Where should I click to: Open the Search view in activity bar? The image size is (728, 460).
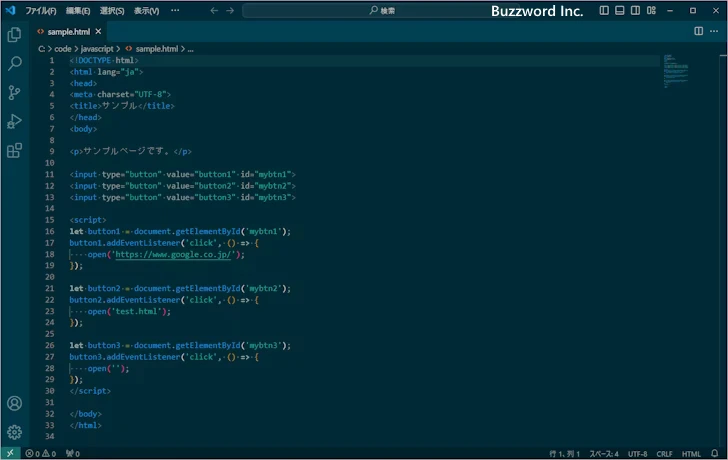tap(14, 63)
